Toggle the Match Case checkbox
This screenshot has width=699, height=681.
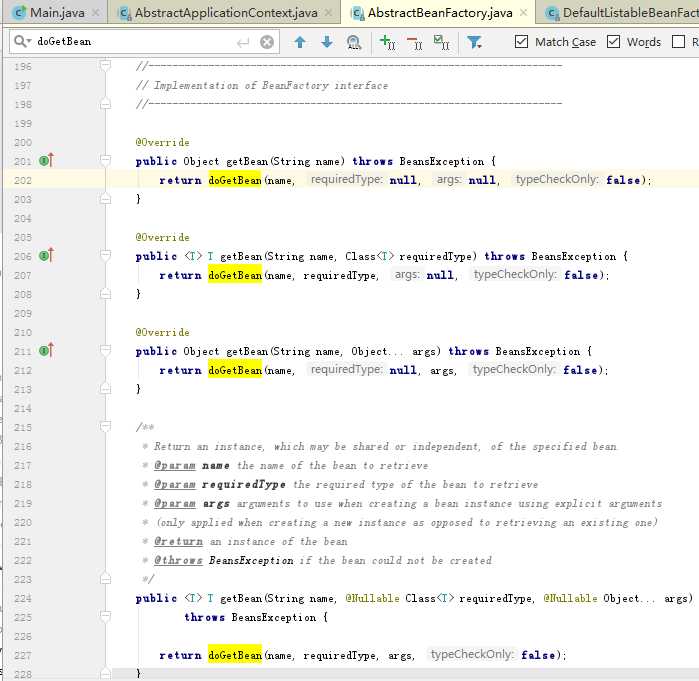tap(521, 42)
